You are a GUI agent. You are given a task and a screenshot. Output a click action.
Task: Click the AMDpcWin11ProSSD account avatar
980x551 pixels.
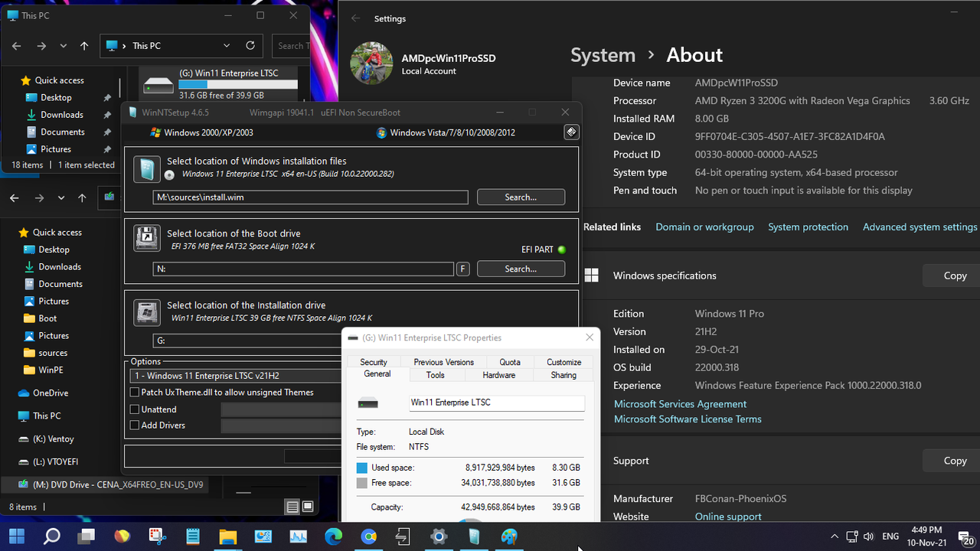pyautogui.click(x=371, y=63)
